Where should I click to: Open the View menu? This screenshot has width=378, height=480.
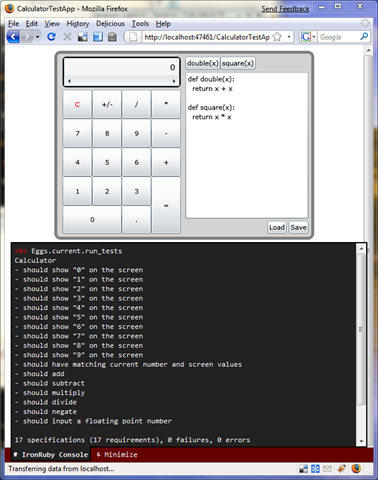point(52,24)
